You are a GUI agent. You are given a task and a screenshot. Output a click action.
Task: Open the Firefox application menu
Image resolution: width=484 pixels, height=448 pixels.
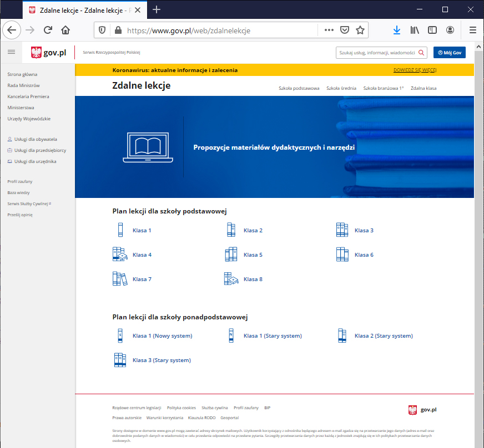pyautogui.click(x=472, y=30)
